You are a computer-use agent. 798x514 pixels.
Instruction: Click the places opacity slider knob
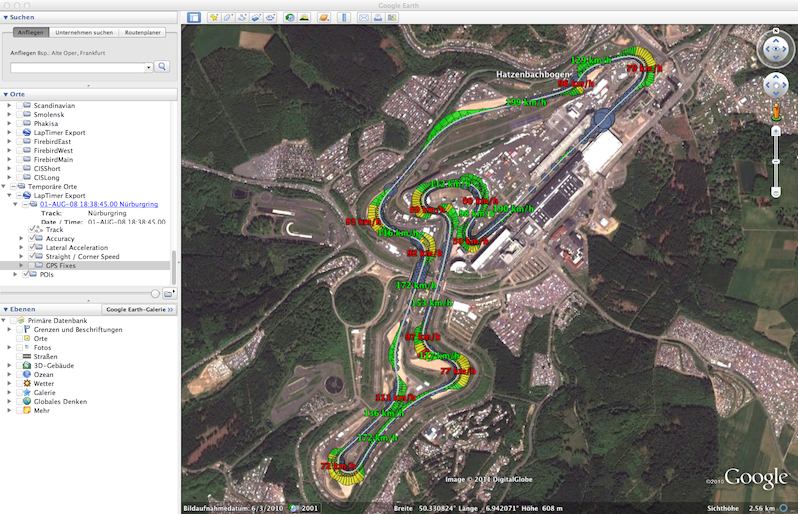(x=155, y=294)
